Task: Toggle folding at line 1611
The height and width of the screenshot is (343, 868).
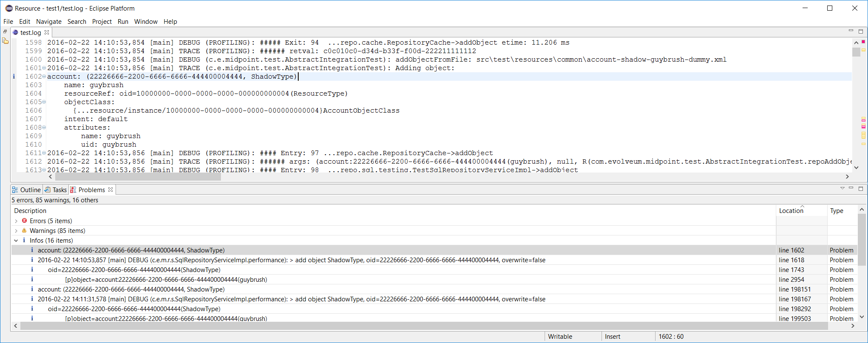Action: 44,153
